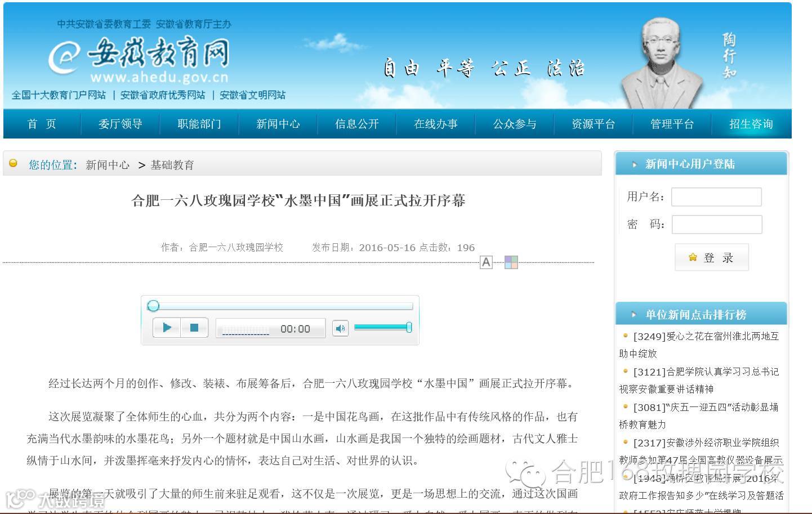The width and height of the screenshot is (812, 514).
Task: Open news item [2317] 安徽涉外经济职业学院
Action: click(701, 451)
